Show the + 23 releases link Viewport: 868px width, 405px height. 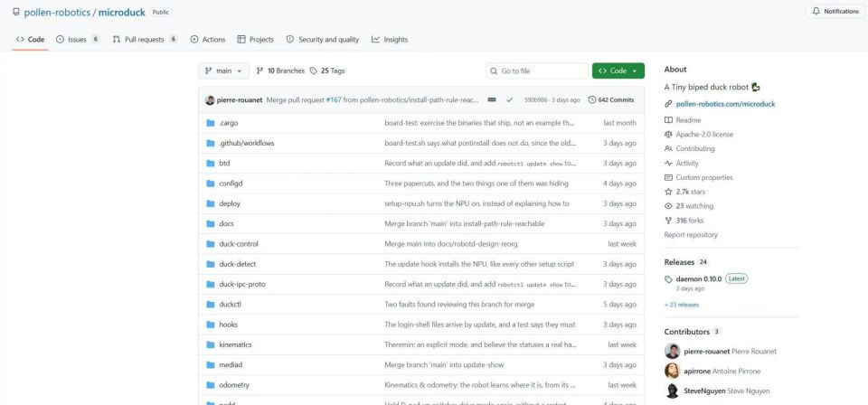coord(682,305)
